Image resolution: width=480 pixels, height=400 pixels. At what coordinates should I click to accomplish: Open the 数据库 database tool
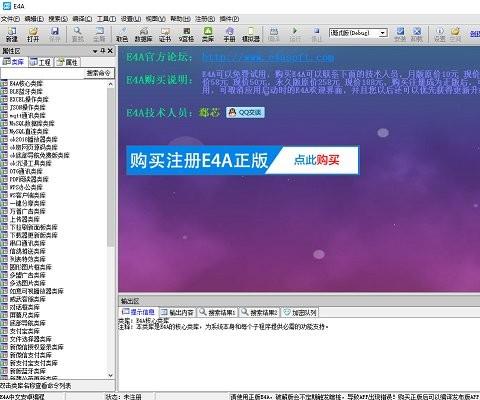click(x=143, y=34)
